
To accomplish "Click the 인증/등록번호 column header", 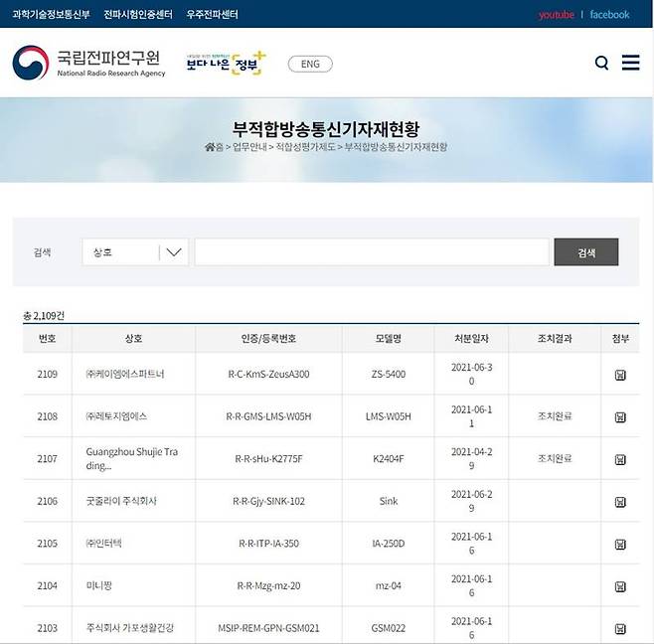I will (268, 338).
